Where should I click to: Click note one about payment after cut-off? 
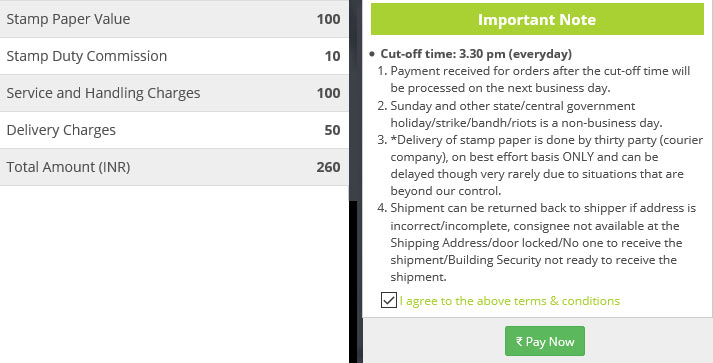point(540,79)
